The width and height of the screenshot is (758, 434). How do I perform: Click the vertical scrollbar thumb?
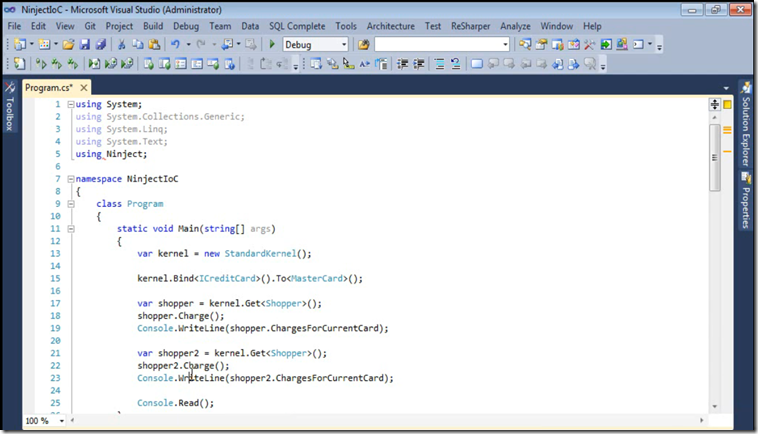(x=715, y=158)
